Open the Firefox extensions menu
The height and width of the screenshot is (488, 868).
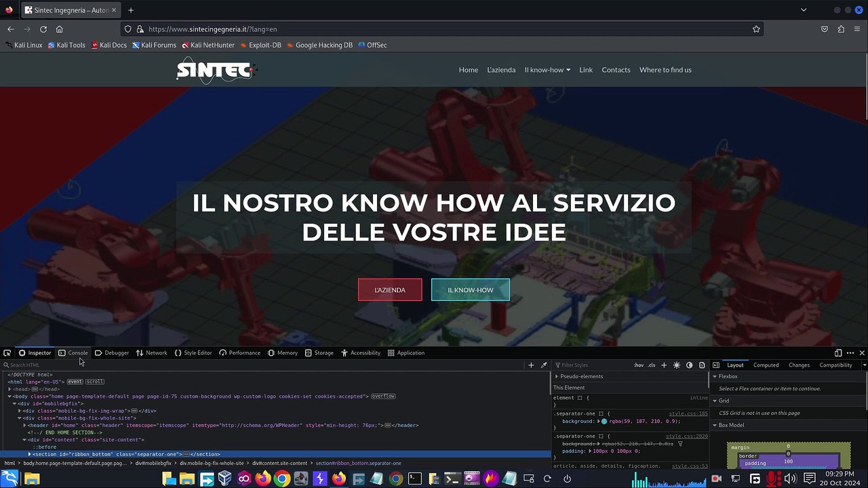pyautogui.click(x=841, y=29)
